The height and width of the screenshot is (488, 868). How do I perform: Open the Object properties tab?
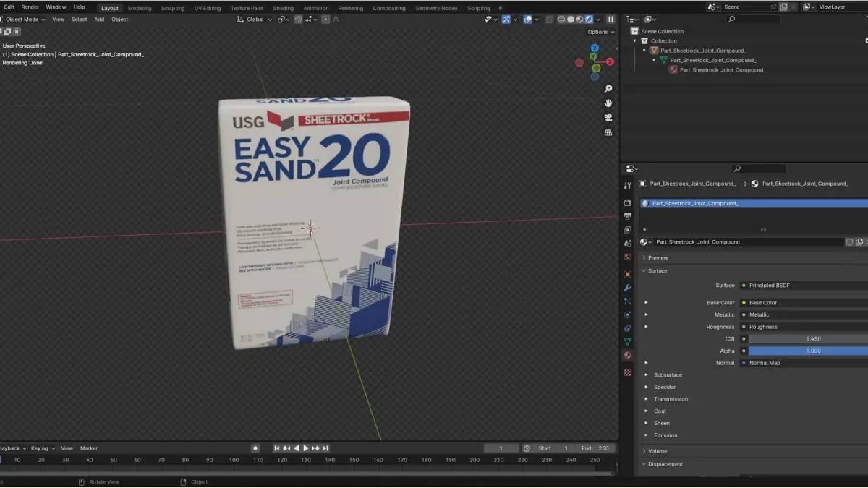(x=627, y=274)
